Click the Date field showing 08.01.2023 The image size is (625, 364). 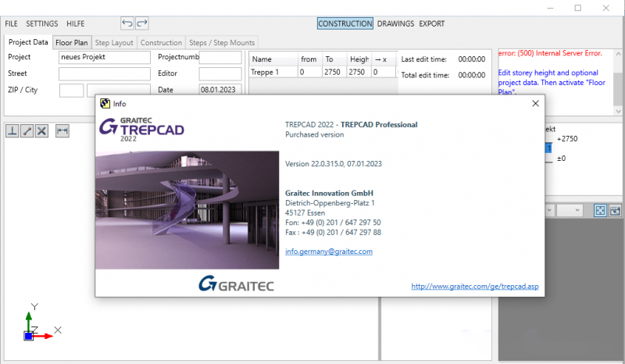tap(220, 90)
